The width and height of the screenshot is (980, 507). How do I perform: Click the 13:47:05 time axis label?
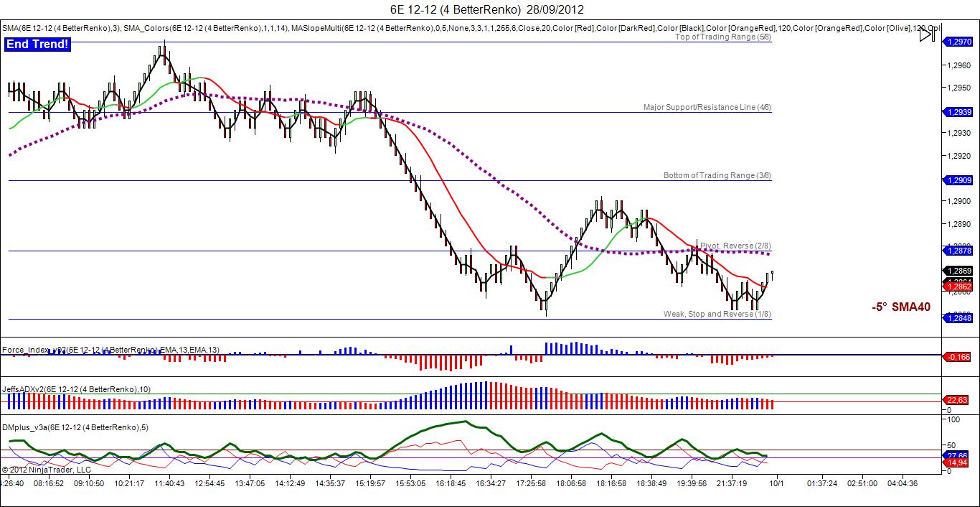click(x=249, y=483)
